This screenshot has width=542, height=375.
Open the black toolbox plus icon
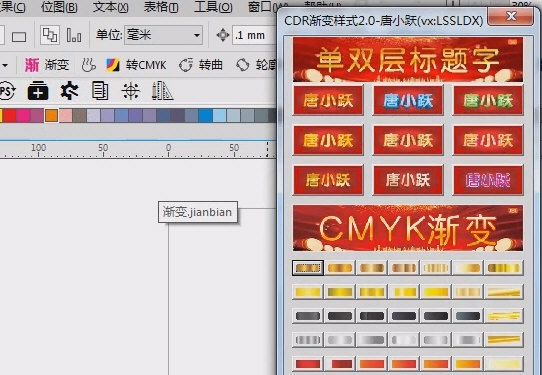tap(38, 91)
